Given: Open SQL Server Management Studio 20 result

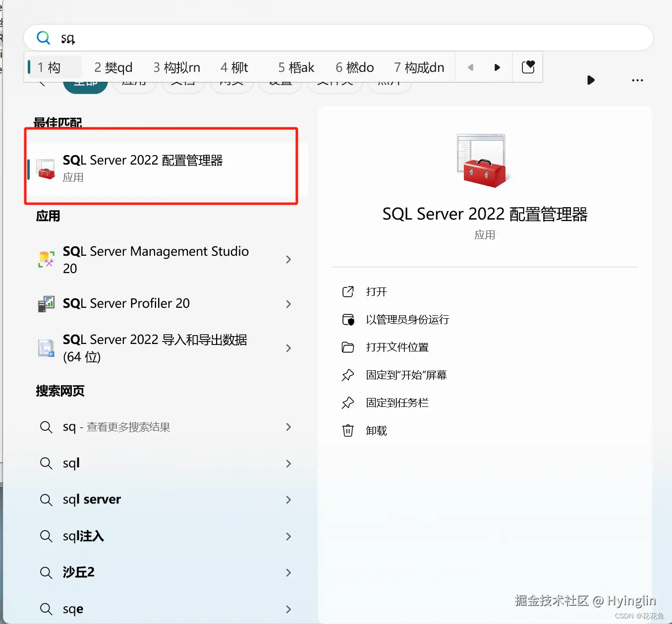Looking at the screenshot, I should click(156, 260).
